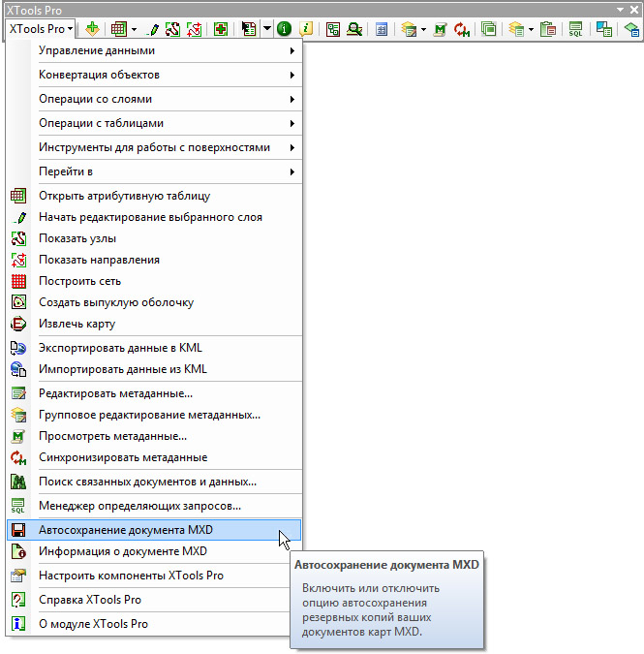Choose 'Открыть атрибутивную таблицу' menu entry

[x=154, y=196]
